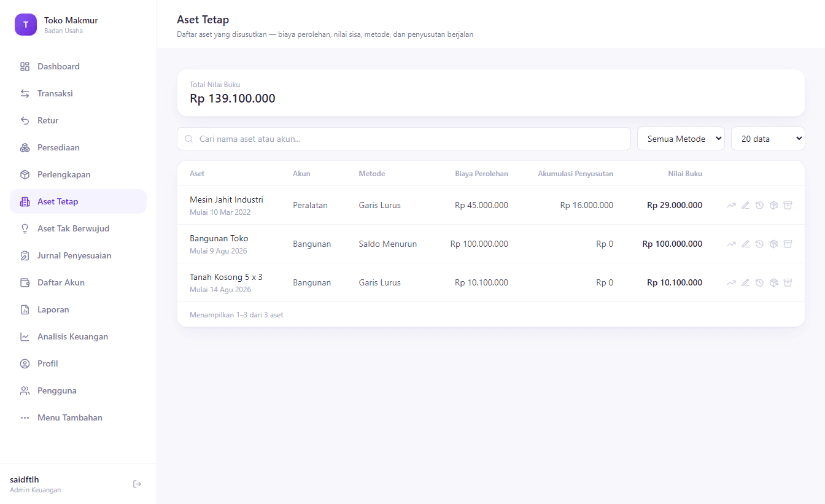Click the Peralatan account cell

311,205
